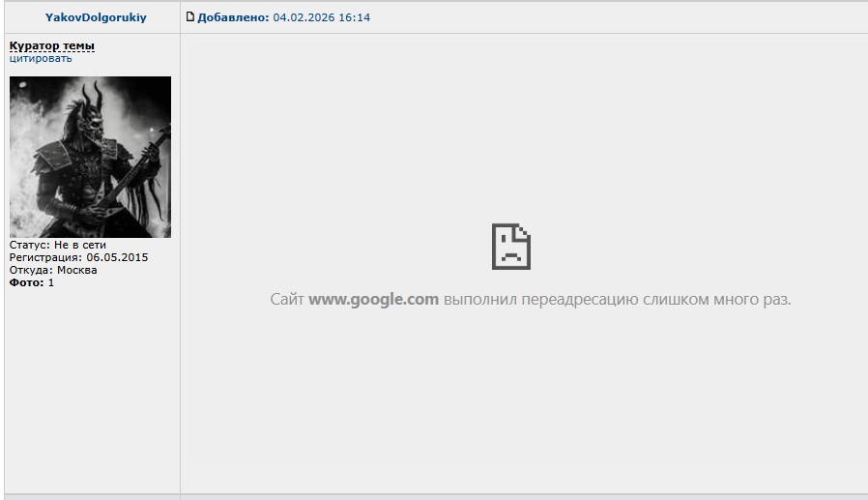Viewport: 868px width, 500px height.
Task: Click the www.google.com redirect error message
Action: 531,299
